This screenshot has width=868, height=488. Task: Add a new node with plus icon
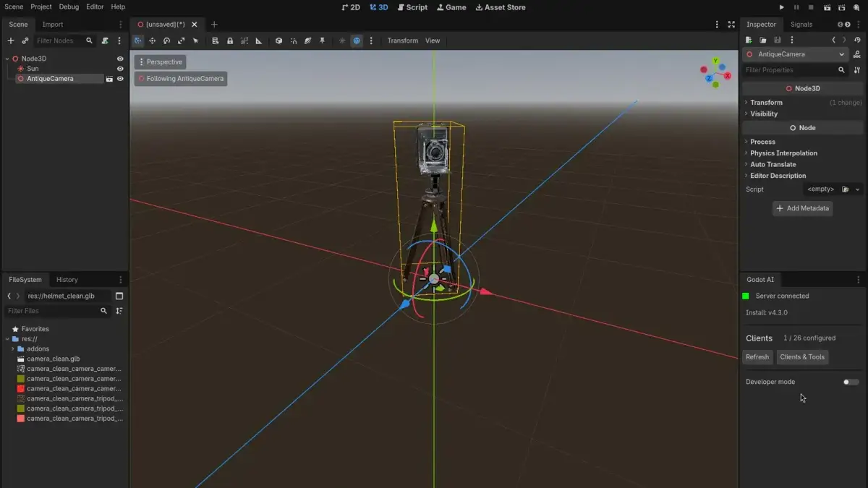tap(10, 40)
